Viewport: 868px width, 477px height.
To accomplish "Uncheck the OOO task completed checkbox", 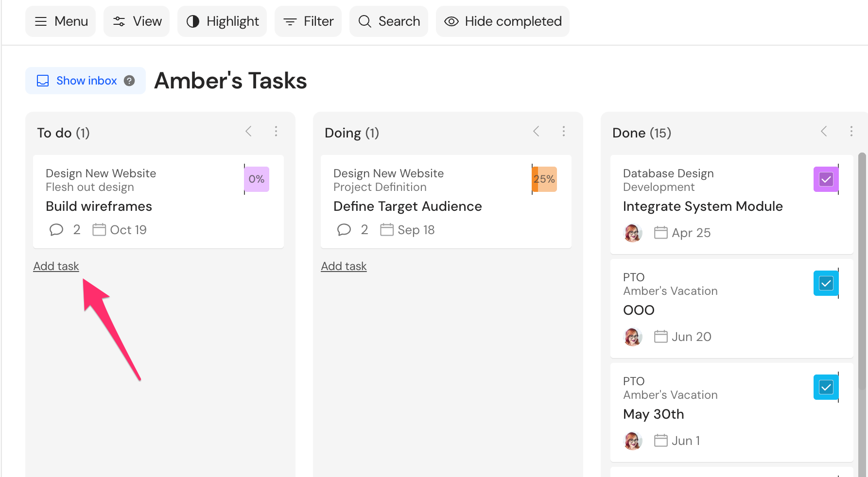I will (826, 283).
